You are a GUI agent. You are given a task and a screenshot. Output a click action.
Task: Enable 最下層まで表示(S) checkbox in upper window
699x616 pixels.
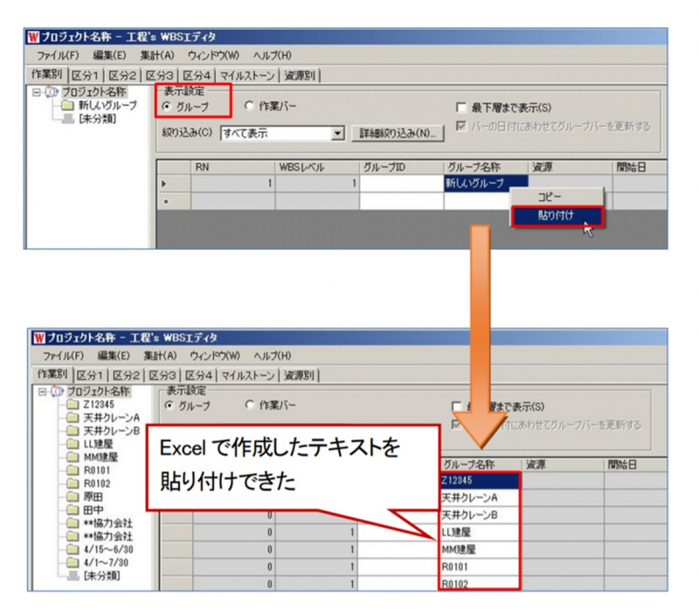(x=461, y=107)
